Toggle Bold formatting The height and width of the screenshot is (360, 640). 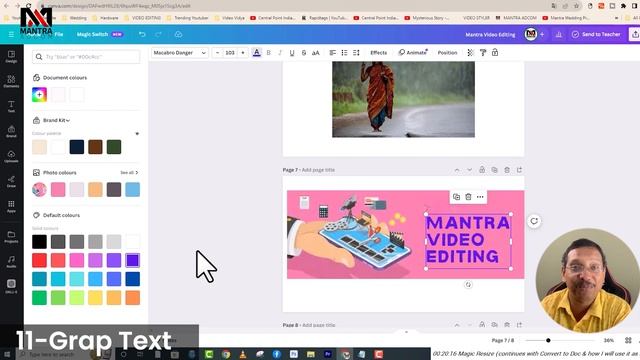click(269, 53)
